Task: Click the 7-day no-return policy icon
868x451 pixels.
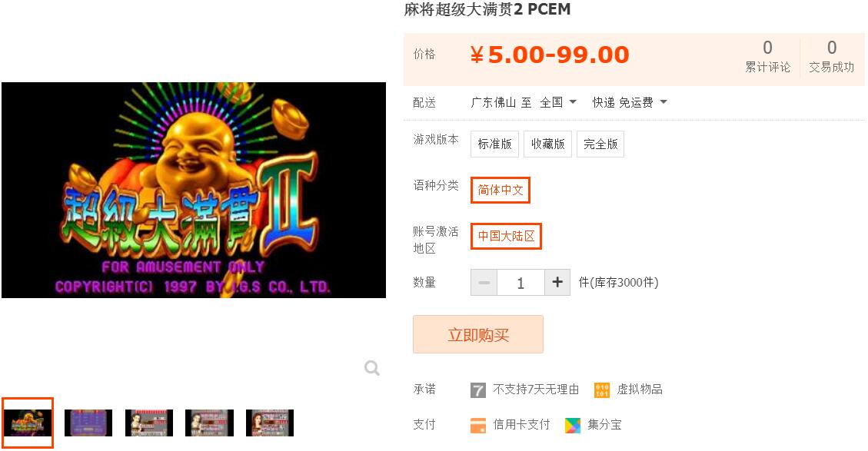Action: tap(477, 390)
